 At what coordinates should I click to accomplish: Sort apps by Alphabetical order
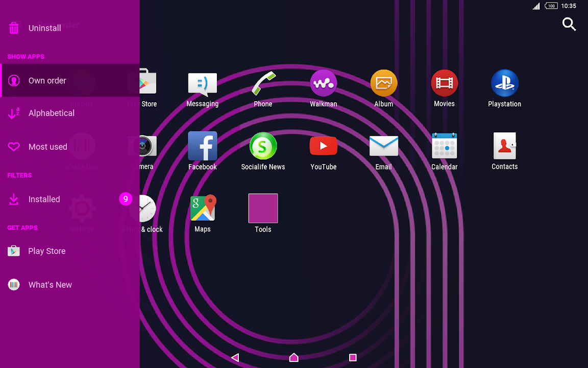(x=51, y=113)
